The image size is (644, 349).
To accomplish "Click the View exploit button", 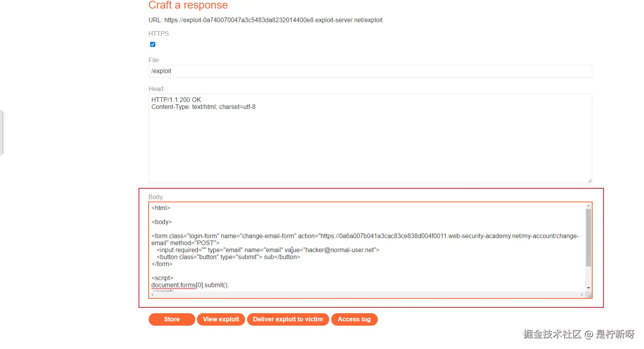I will pyautogui.click(x=221, y=319).
